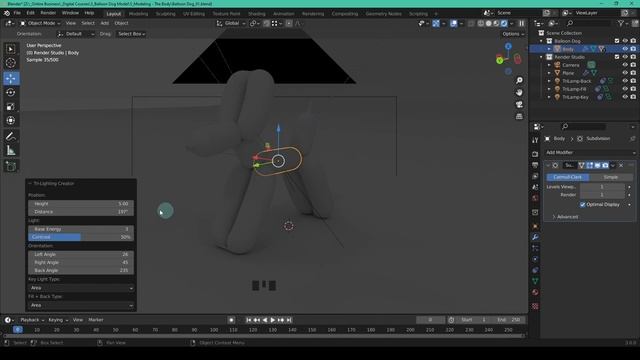Toggle Optimal Display checkbox
This screenshot has height=360, width=640.
point(583,204)
